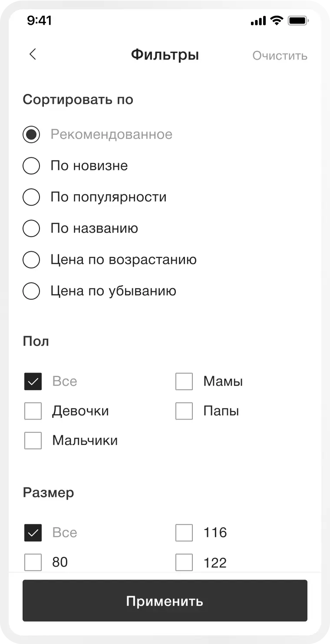The height and width of the screenshot is (644, 330).
Task: Tap the battery indicator
Action: (298, 20)
